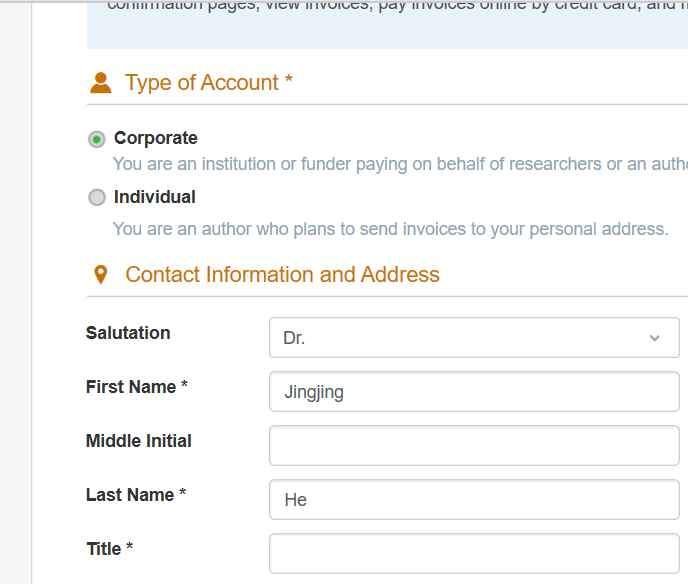Click the Last Name field label
The height and width of the screenshot is (584, 688).
point(135,495)
